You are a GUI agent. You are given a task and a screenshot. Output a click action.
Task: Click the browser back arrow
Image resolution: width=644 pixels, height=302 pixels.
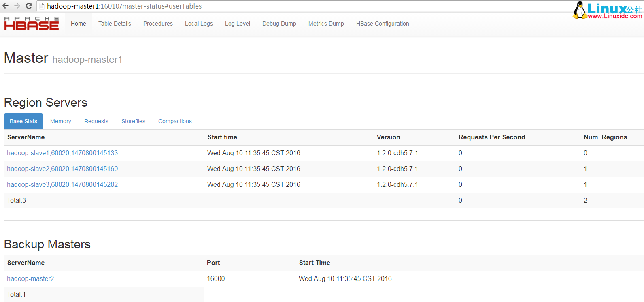tap(6, 6)
